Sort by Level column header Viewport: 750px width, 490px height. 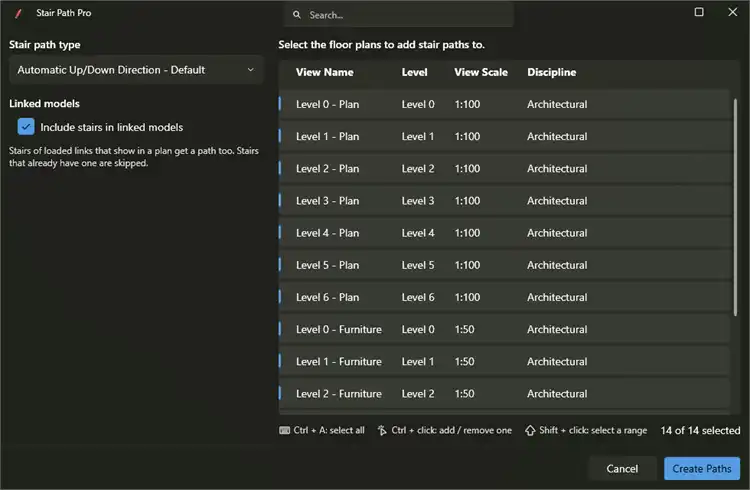pos(414,72)
